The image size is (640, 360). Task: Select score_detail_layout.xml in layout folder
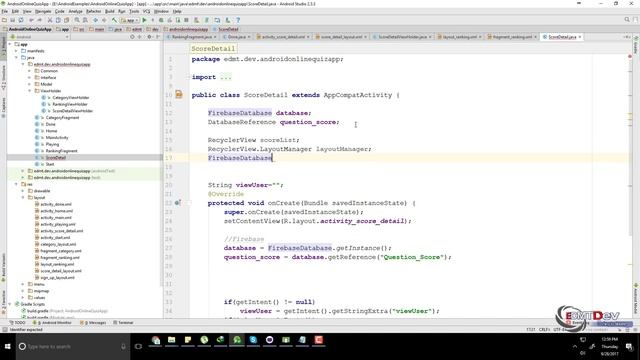point(61,271)
